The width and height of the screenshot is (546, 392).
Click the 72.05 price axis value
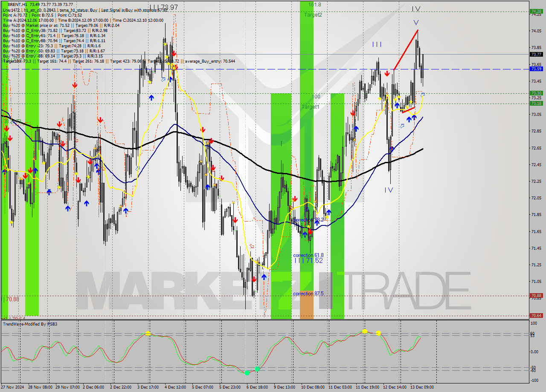pos(536,198)
